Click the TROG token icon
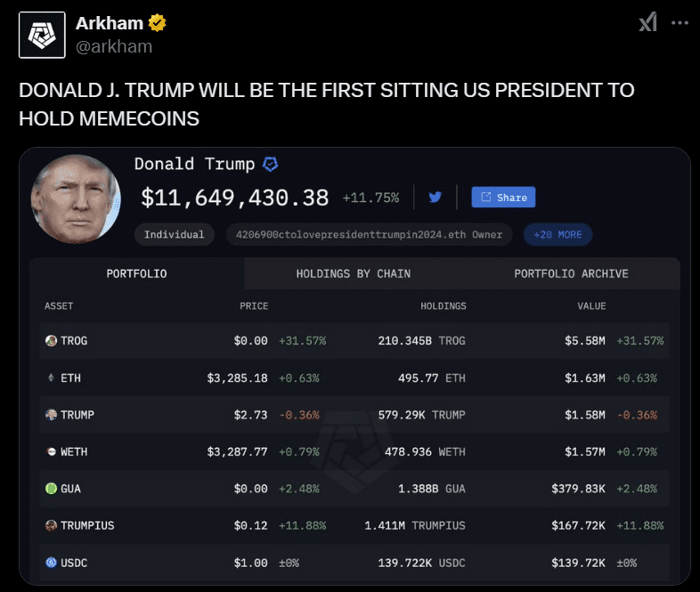Viewport: 700px width, 592px height. tap(51, 341)
